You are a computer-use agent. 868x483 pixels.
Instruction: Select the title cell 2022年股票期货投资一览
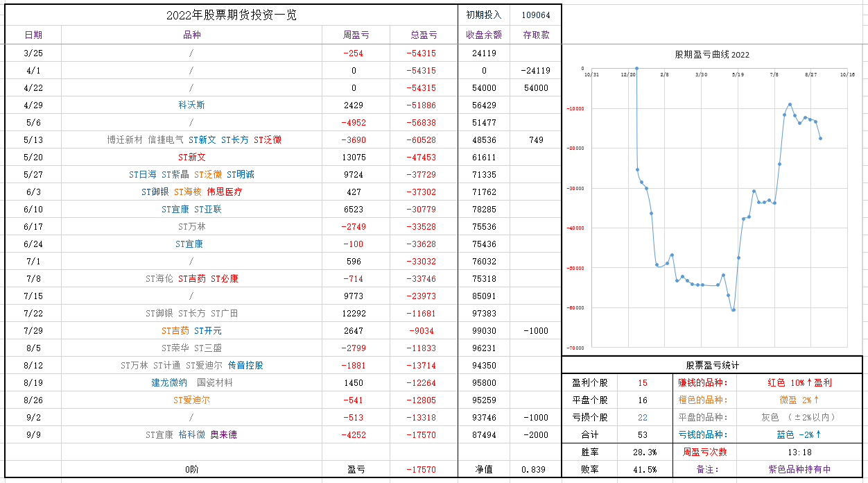(232, 15)
